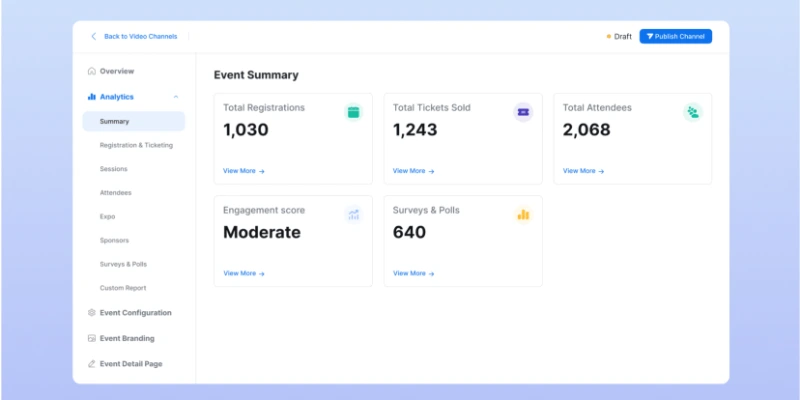The height and width of the screenshot is (400, 800).
Task: Open View More under Total Tickets Sold
Action: [x=413, y=171]
